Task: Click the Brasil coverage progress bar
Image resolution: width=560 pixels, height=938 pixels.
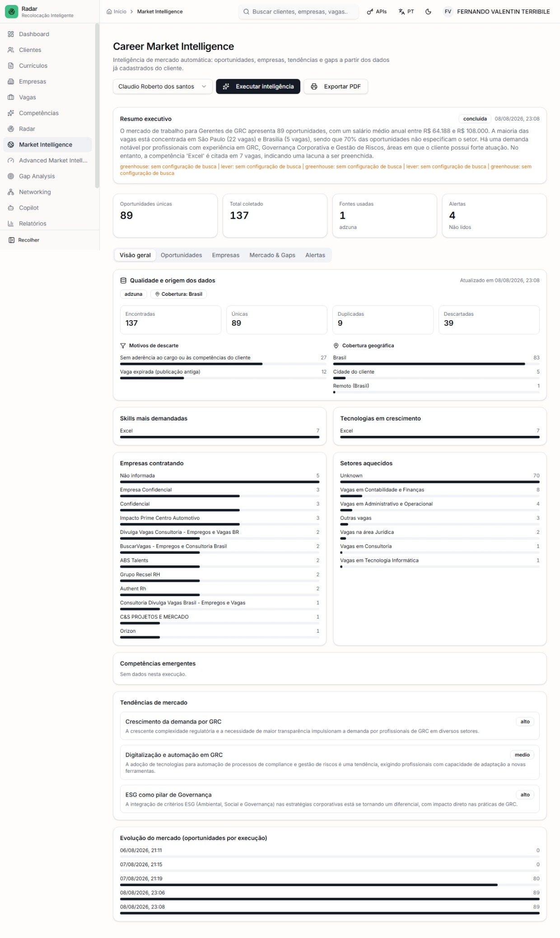Action: (x=436, y=364)
